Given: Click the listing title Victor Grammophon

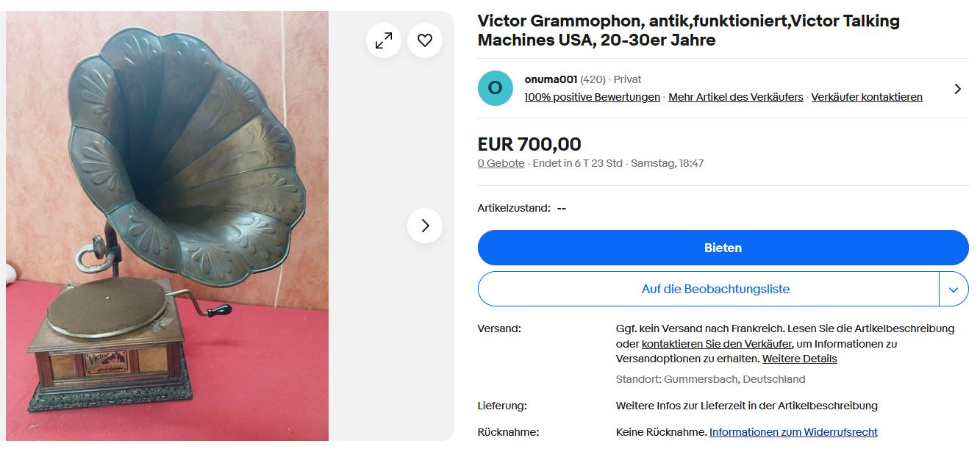Looking at the screenshot, I should coord(688,30).
